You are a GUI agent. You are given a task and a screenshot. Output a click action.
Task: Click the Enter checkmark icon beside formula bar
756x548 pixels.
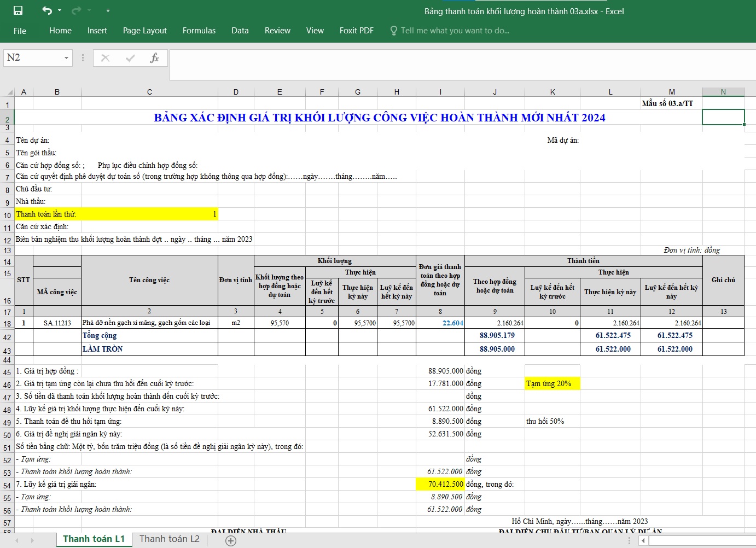(130, 58)
